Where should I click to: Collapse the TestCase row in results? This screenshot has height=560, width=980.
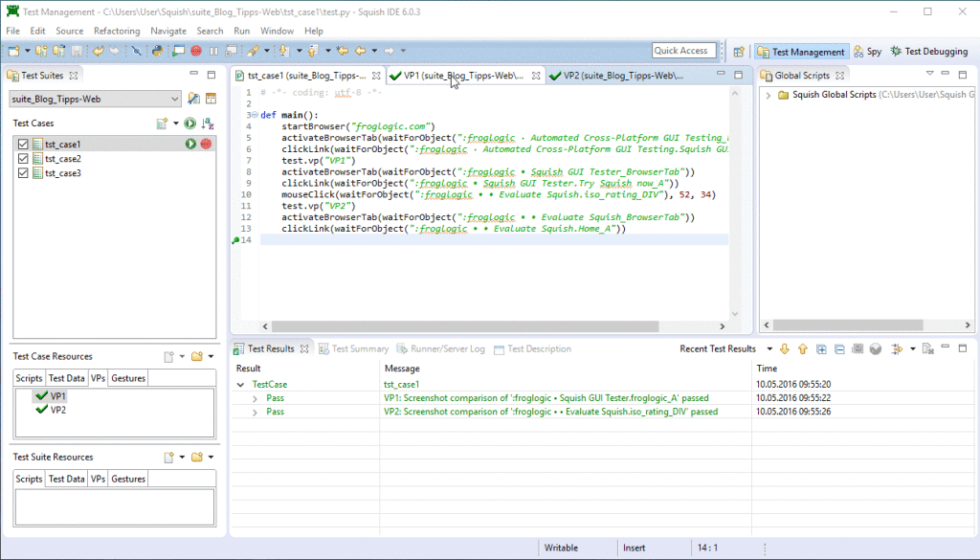tap(241, 384)
